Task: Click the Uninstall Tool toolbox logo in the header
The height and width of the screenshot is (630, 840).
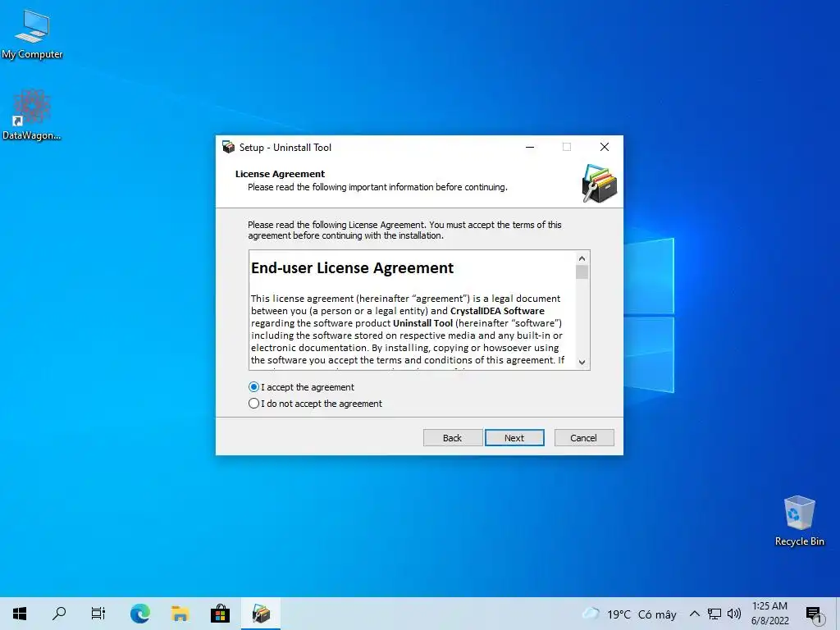Action: click(x=599, y=184)
